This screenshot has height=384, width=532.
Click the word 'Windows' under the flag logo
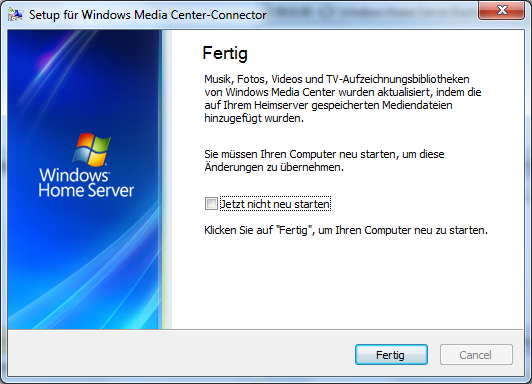74,175
